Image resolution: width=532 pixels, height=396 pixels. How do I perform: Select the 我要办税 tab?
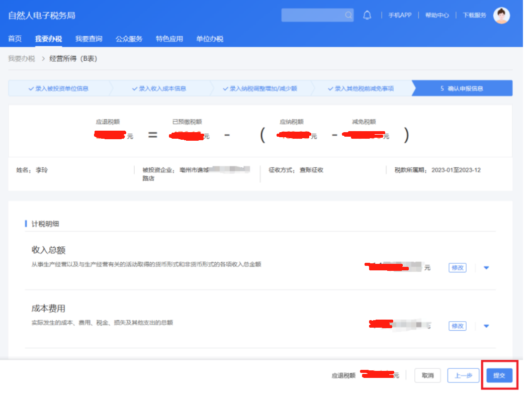tap(48, 39)
